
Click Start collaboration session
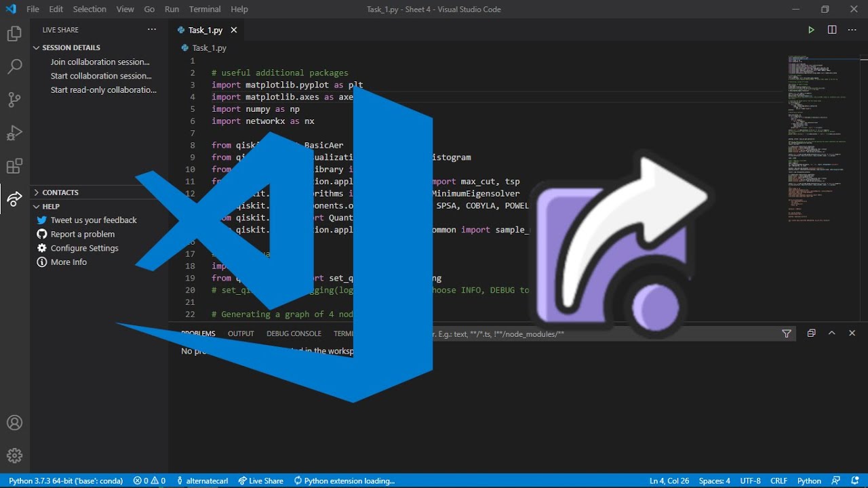click(100, 76)
